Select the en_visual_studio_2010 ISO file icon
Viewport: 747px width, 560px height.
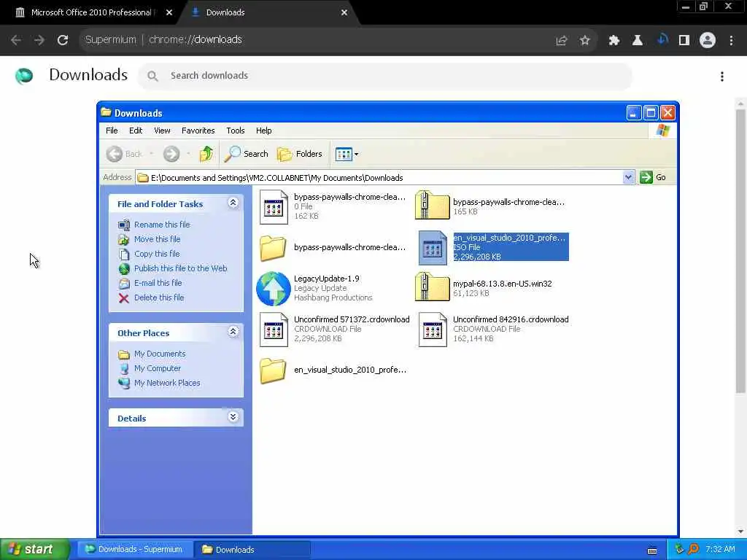click(433, 248)
